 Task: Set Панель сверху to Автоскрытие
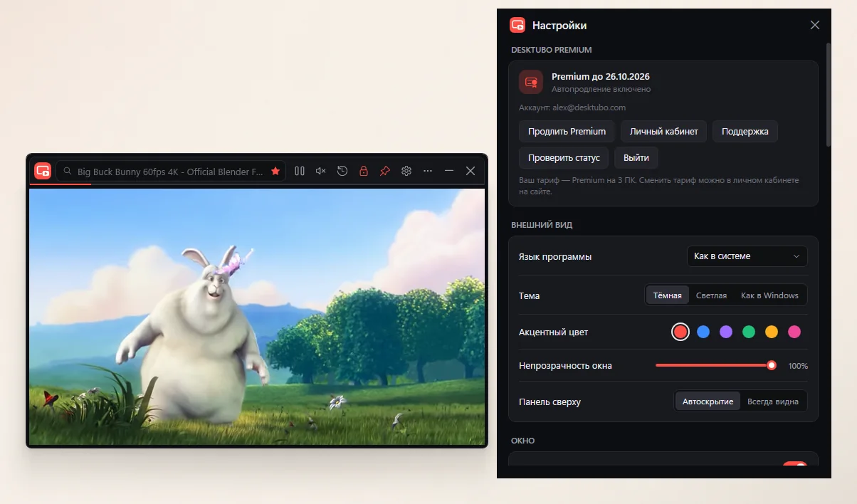point(708,401)
